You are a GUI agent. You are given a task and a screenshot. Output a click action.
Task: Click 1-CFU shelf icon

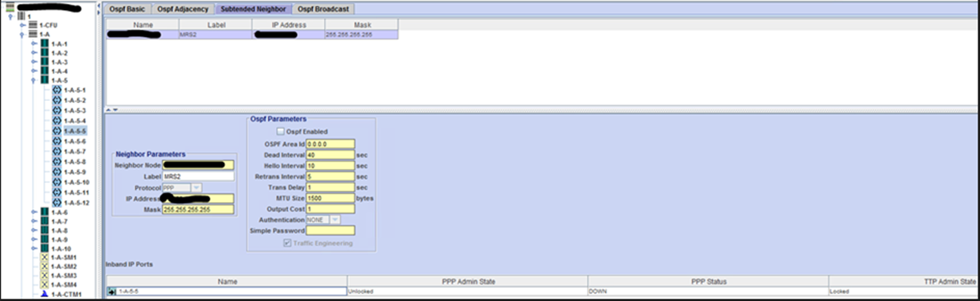point(33,25)
